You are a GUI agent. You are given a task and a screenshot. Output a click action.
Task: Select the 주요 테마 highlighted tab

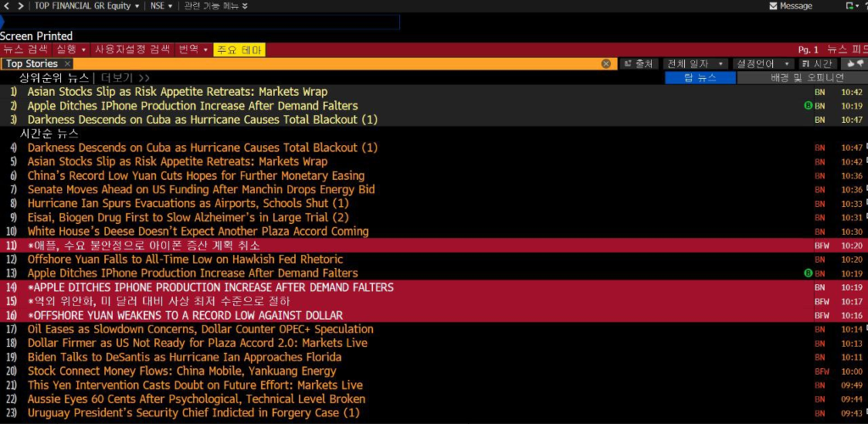(x=239, y=50)
